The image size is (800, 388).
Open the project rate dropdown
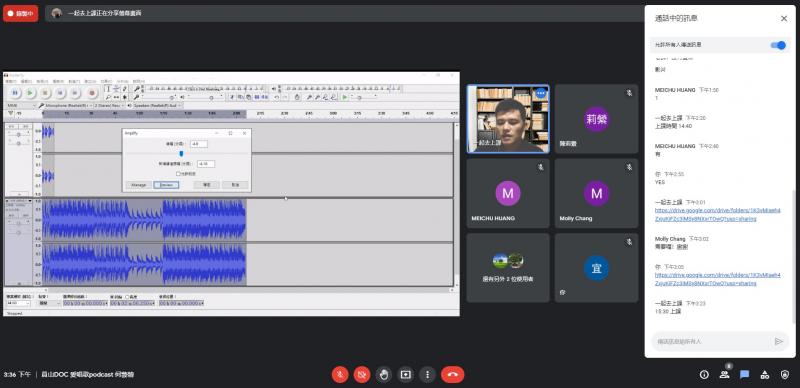coord(19,303)
